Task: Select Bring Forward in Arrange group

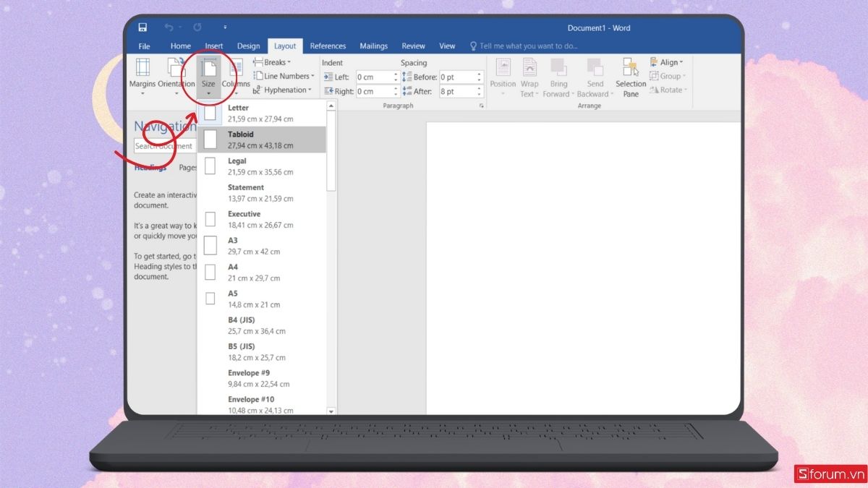Action: point(558,76)
